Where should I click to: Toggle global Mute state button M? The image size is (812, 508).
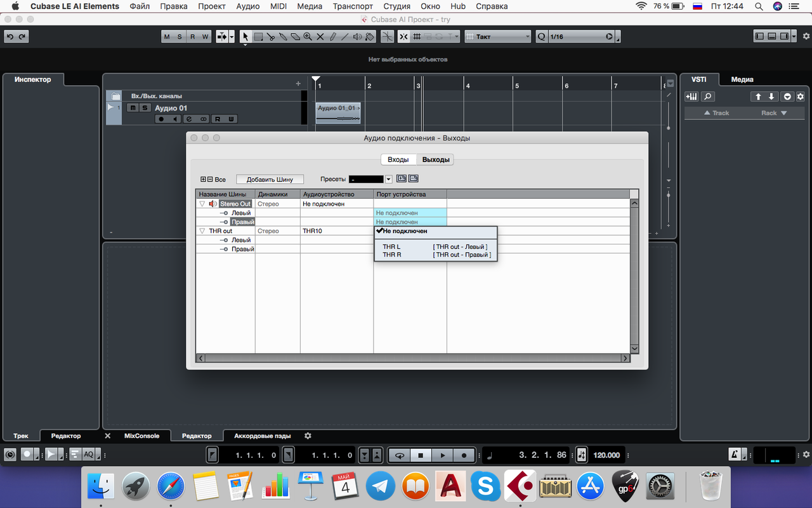167,37
